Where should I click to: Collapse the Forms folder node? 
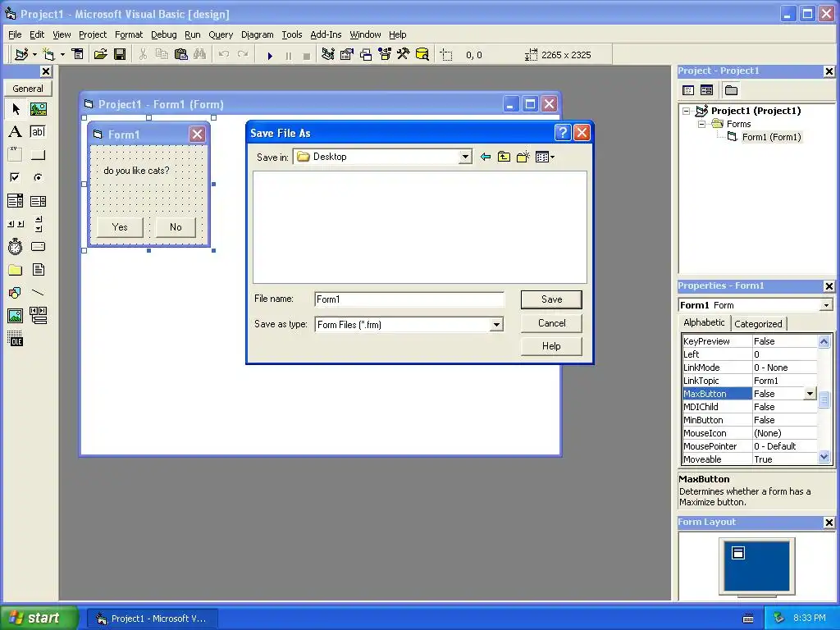702,124
